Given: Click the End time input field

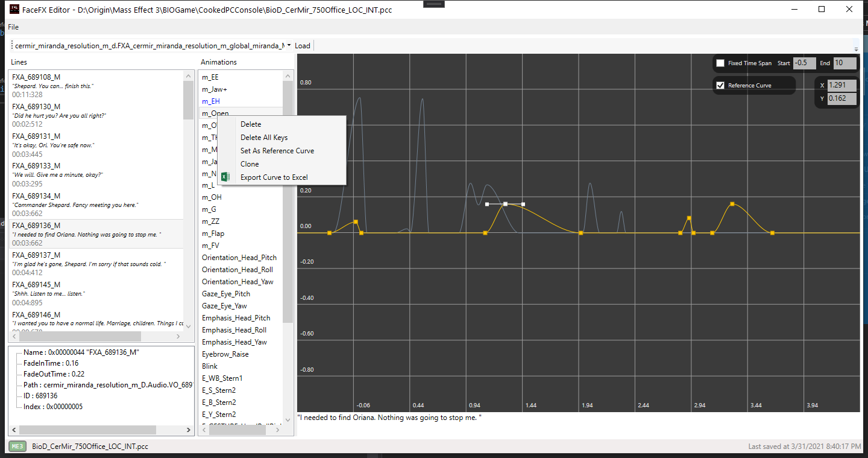Looking at the screenshot, I should click(x=845, y=63).
